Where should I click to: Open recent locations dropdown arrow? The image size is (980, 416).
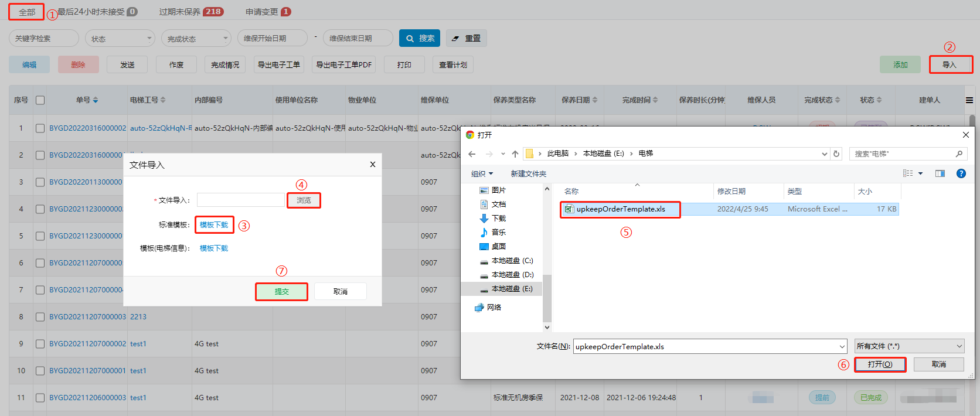[503, 154]
